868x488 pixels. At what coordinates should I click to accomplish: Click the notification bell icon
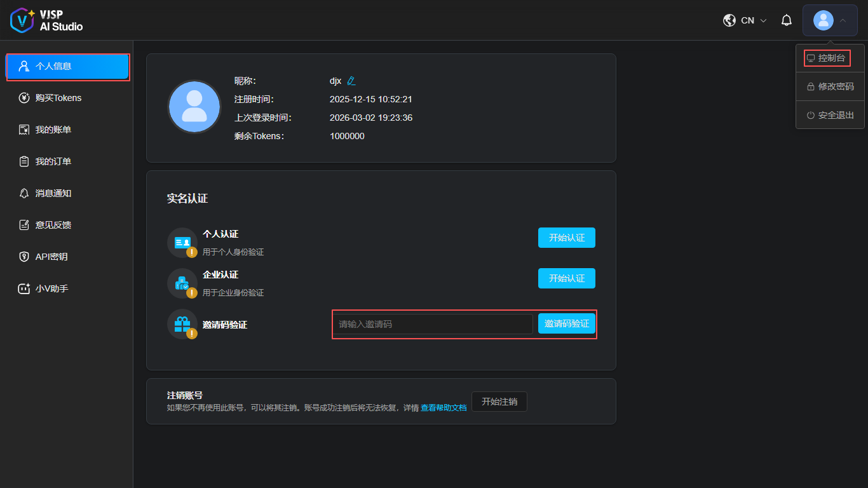[x=787, y=20]
